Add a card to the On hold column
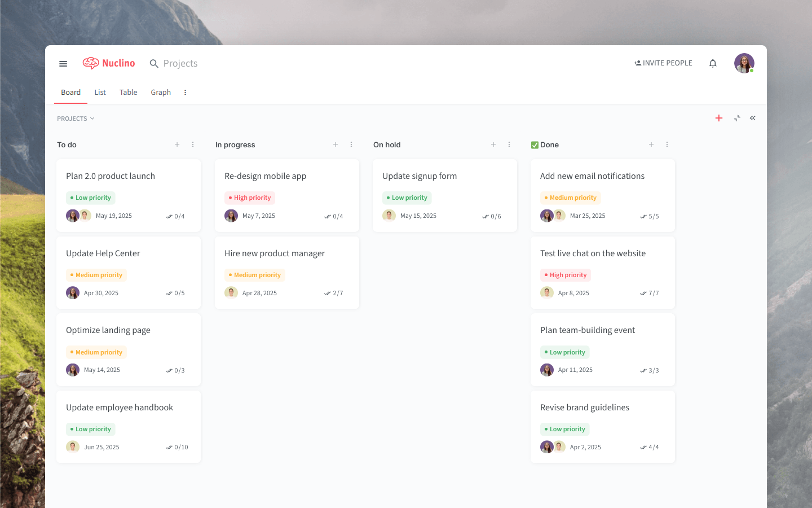This screenshot has width=812, height=508. coord(493,144)
